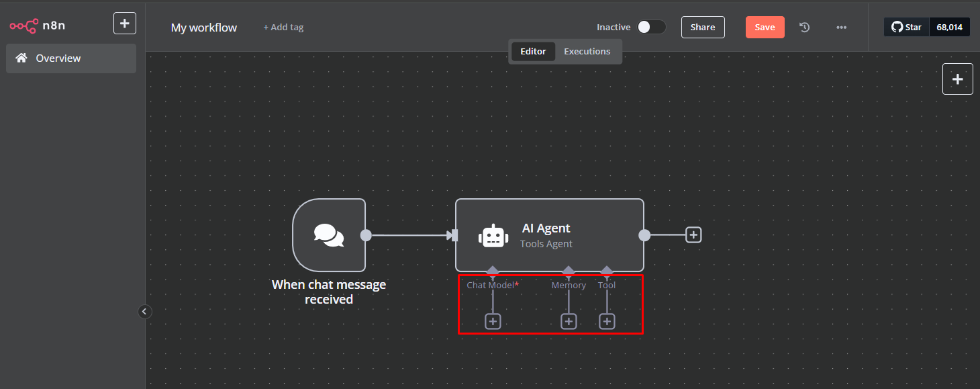Screen dimensions: 980x389
Task: Select the Editor tab
Action: coord(533,51)
